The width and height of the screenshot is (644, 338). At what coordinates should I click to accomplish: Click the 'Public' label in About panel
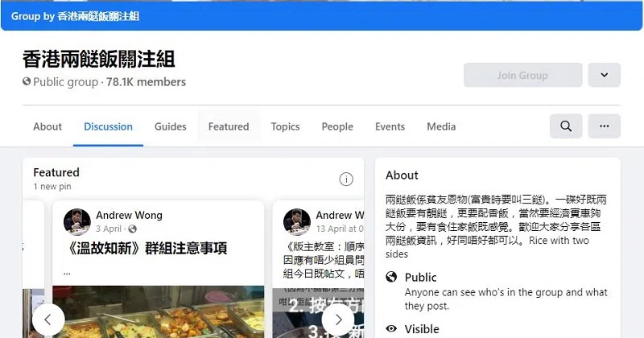(420, 277)
